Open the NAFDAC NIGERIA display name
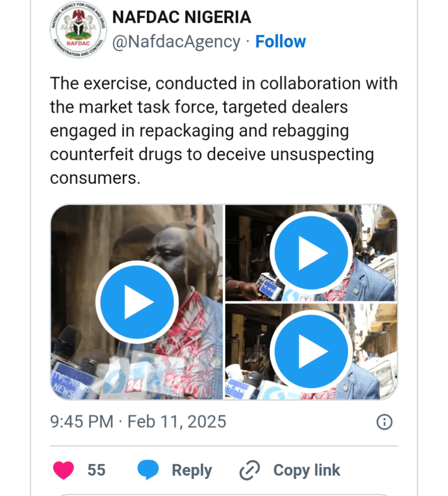The height and width of the screenshot is (496, 448). point(181,18)
